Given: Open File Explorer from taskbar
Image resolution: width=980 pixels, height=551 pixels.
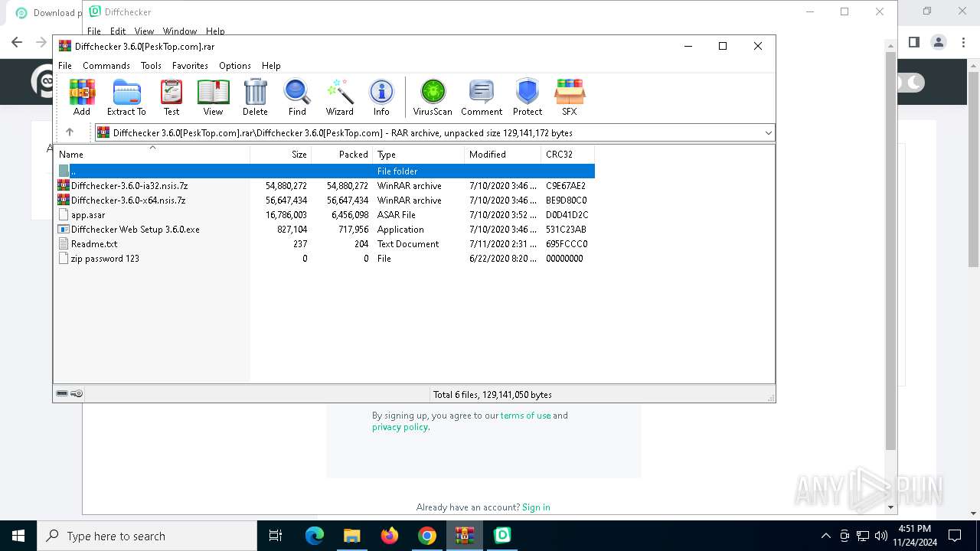Looking at the screenshot, I should click(x=351, y=536).
